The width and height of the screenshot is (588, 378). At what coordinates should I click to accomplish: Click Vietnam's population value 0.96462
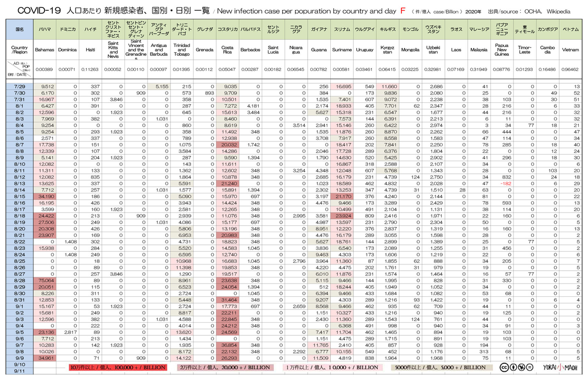[x=570, y=70]
